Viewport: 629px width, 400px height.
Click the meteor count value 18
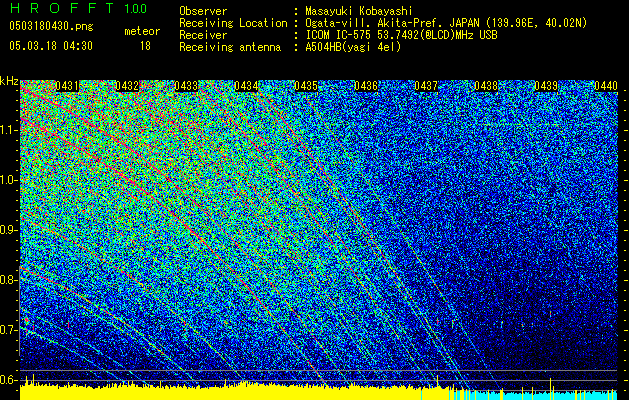[145, 46]
